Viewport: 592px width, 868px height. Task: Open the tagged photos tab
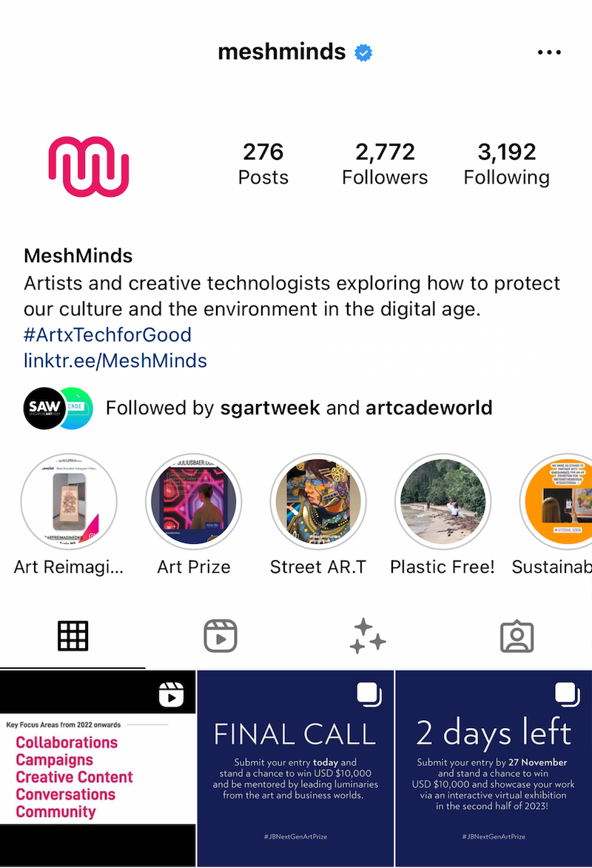[x=517, y=636]
